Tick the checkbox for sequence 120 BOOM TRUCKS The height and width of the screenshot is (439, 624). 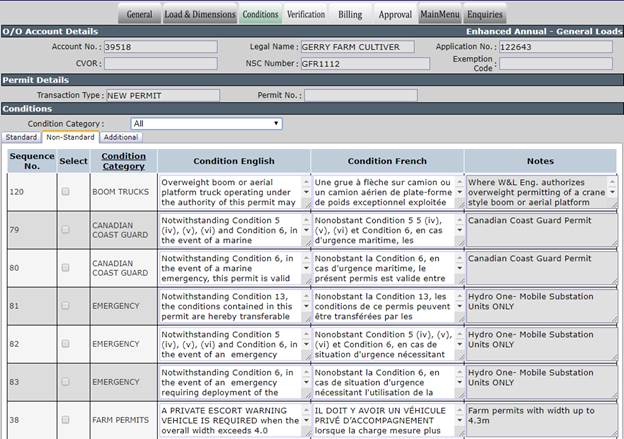(66, 191)
